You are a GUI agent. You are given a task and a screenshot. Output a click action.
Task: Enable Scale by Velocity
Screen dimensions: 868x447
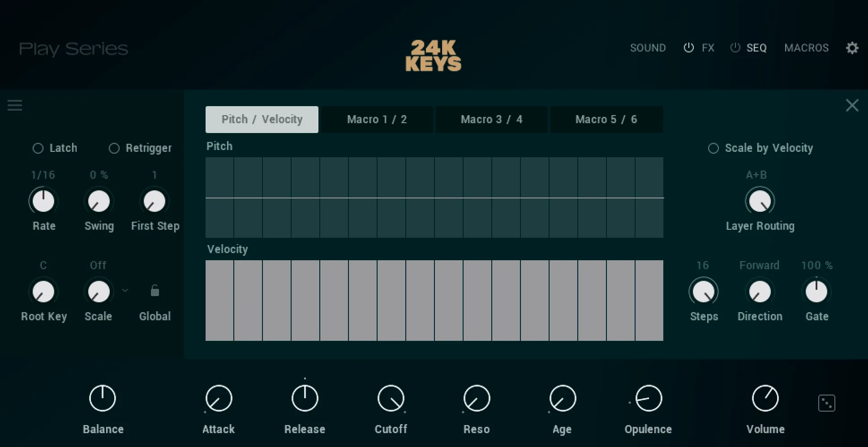point(713,148)
